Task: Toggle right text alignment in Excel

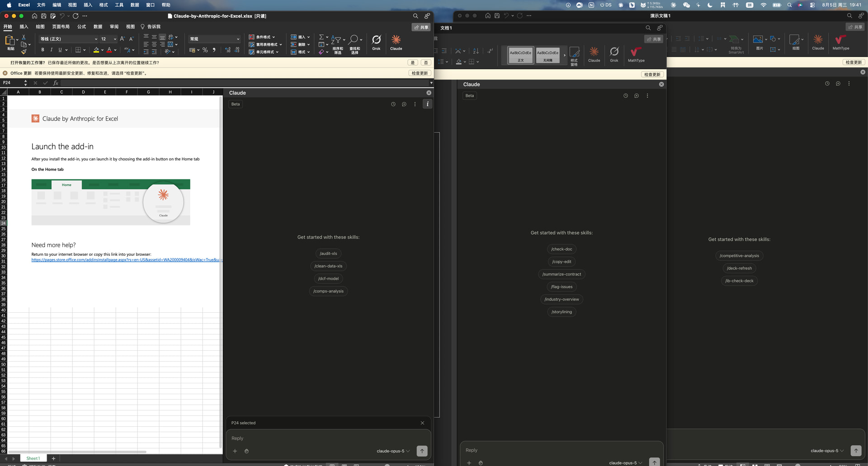Action: [x=162, y=44]
